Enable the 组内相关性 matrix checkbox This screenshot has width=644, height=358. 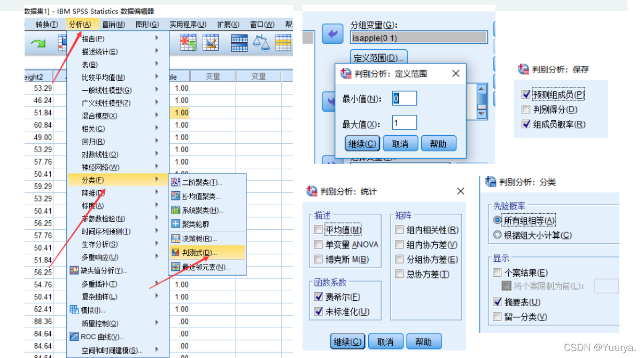pos(399,230)
